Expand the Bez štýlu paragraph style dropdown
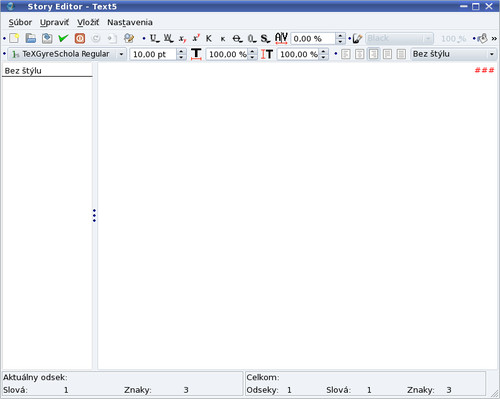Screen dimensions: 500x399 454,54
